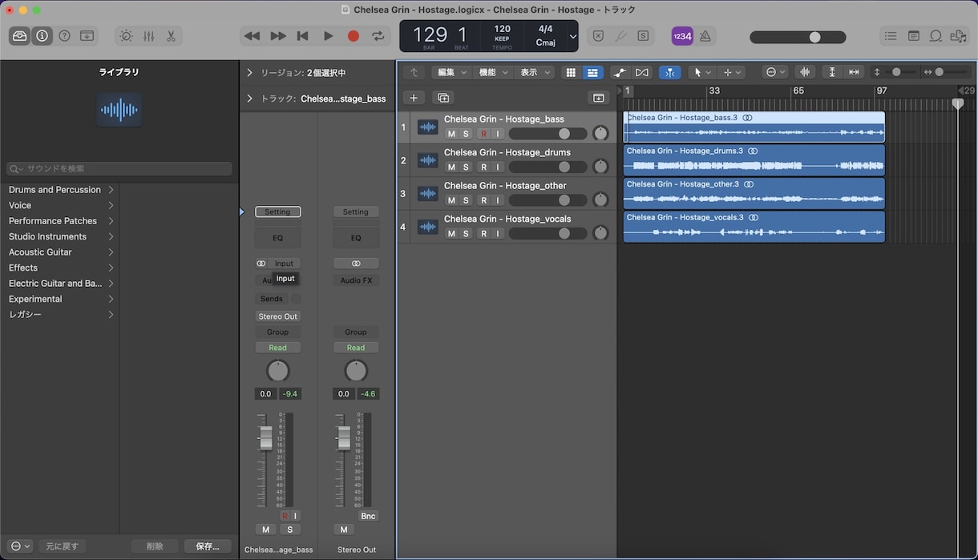Open Smart Controls dial icon
The image size is (978, 560).
(x=127, y=36)
